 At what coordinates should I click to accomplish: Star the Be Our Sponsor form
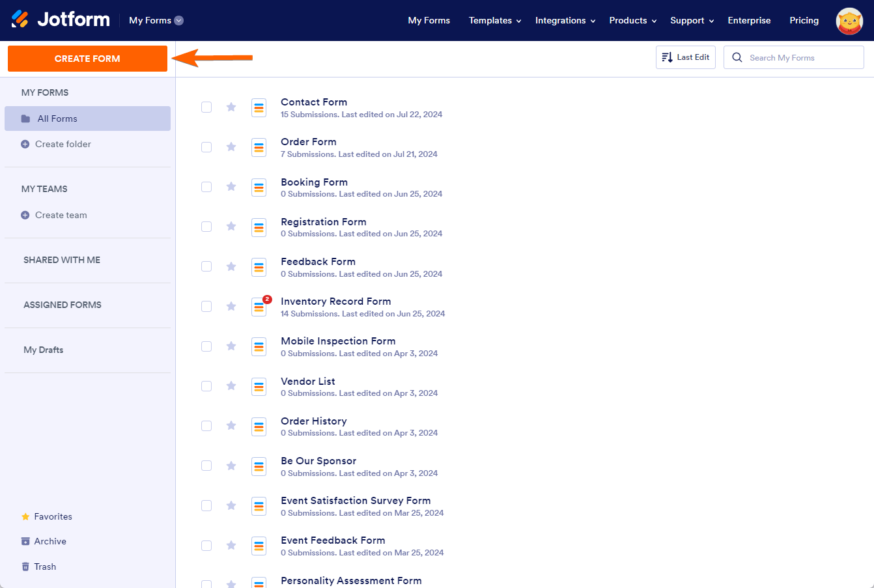tap(231, 466)
